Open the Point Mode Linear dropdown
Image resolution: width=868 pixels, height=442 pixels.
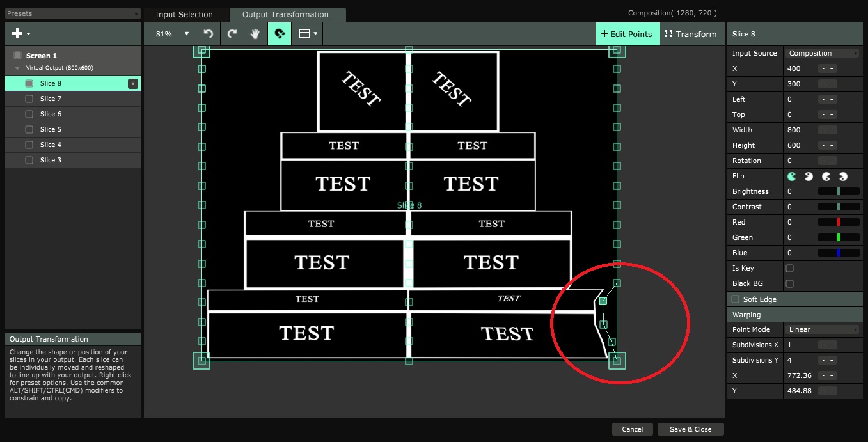pos(823,329)
